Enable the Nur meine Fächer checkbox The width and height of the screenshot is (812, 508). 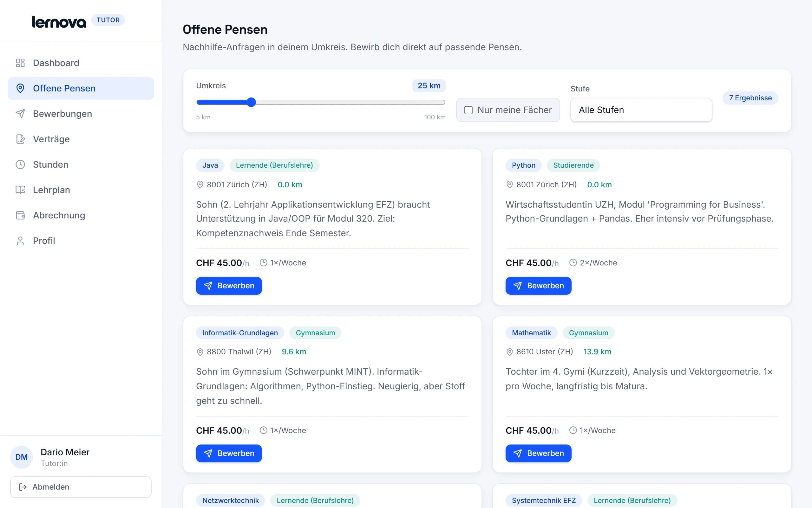point(468,110)
